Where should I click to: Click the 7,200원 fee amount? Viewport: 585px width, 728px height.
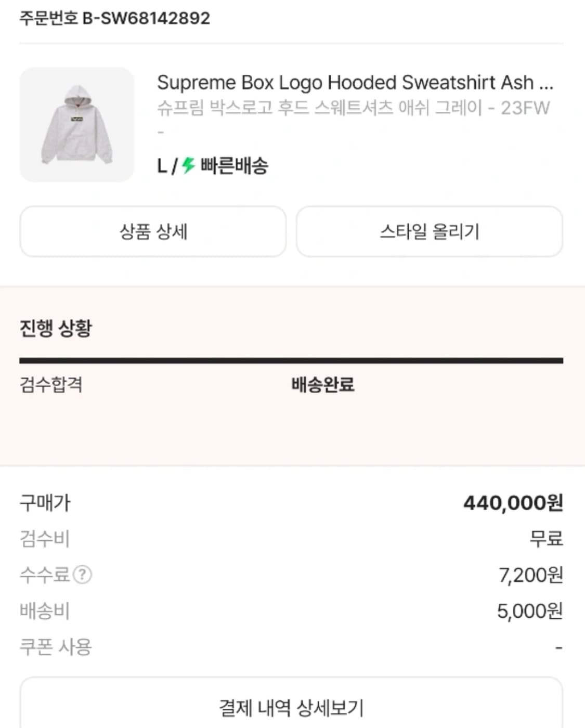click(530, 575)
